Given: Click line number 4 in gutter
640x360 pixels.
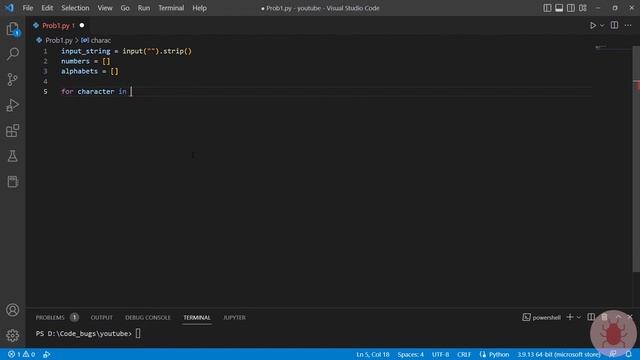Looking at the screenshot, I should (x=45, y=81).
